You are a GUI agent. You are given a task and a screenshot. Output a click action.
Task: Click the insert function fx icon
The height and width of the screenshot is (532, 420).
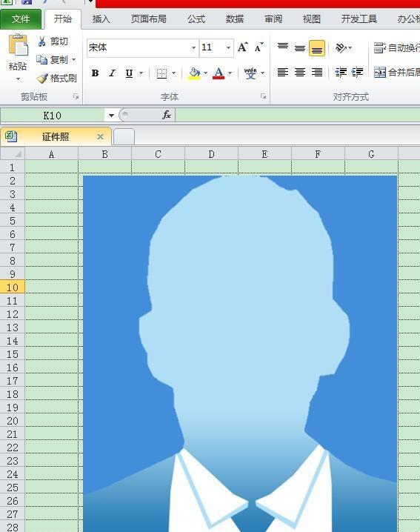click(x=166, y=115)
